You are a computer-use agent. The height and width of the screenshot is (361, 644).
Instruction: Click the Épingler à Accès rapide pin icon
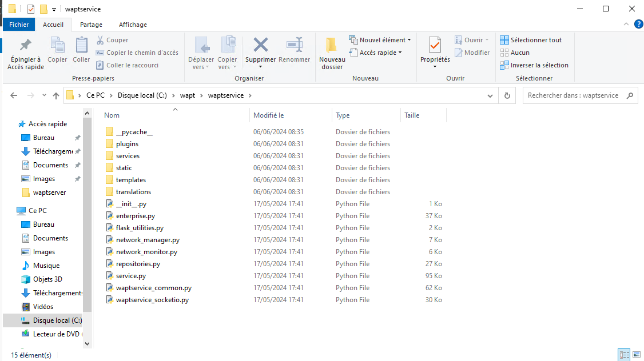click(26, 45)
